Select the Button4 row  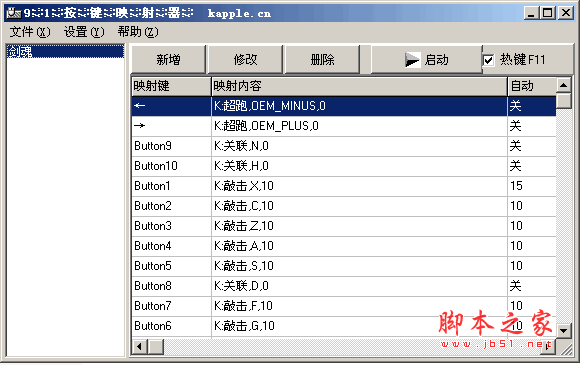click(344, 246)
